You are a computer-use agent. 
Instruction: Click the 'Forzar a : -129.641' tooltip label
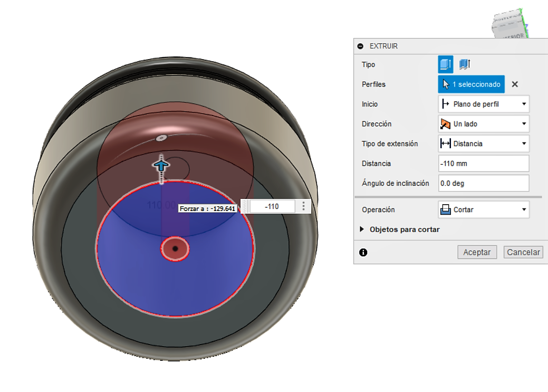tap(208, 209)
